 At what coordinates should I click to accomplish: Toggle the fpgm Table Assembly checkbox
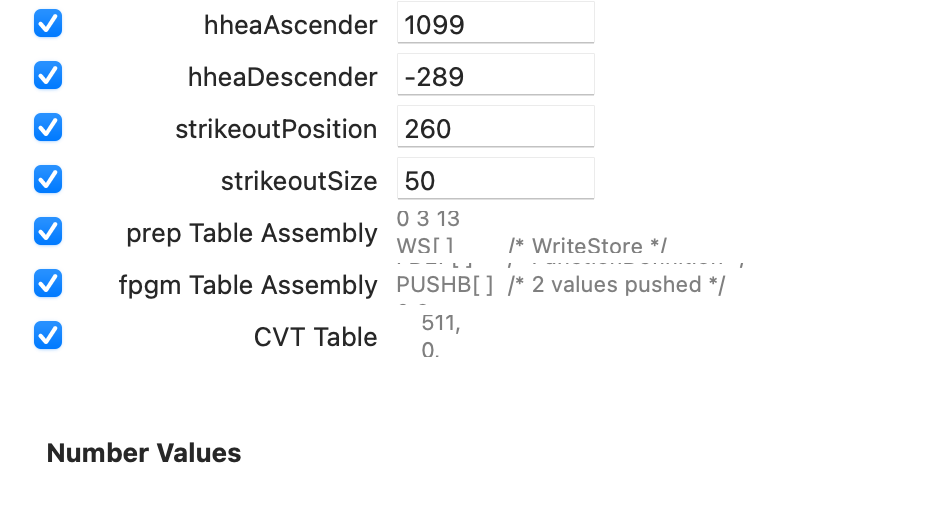(48, 283)
